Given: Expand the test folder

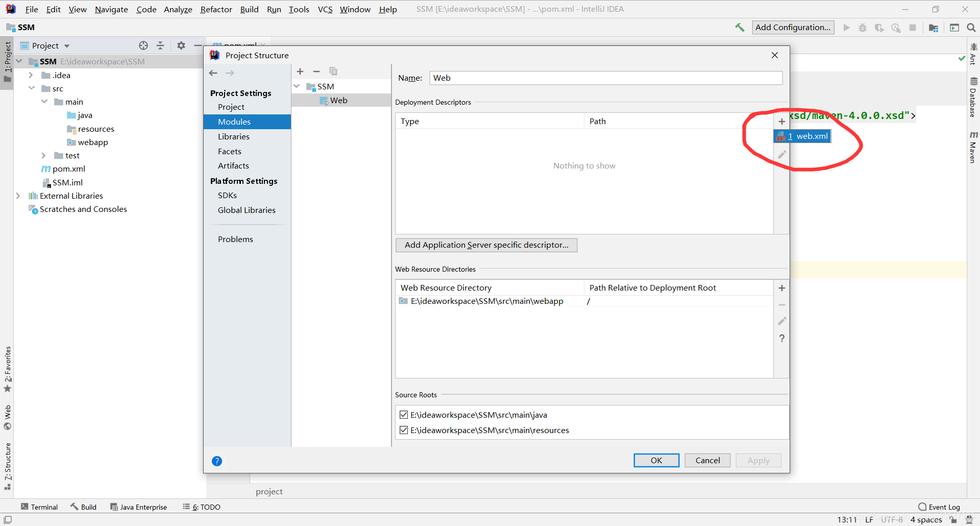Looking at the screenshot, I should click(x=44, y=155).
